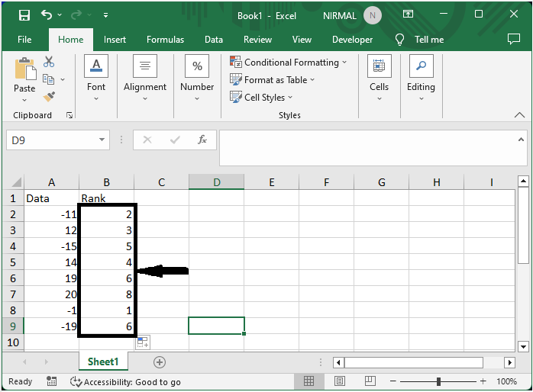Click the Tell me lightbulb search
Viewport: 533px width, 392px height.
click(x=400, y=40)
